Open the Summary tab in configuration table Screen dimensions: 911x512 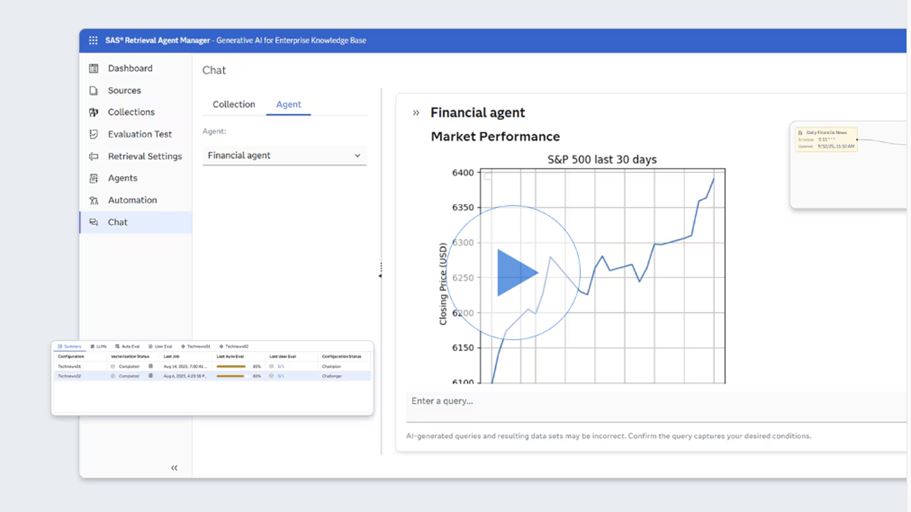tap(70, 346)
